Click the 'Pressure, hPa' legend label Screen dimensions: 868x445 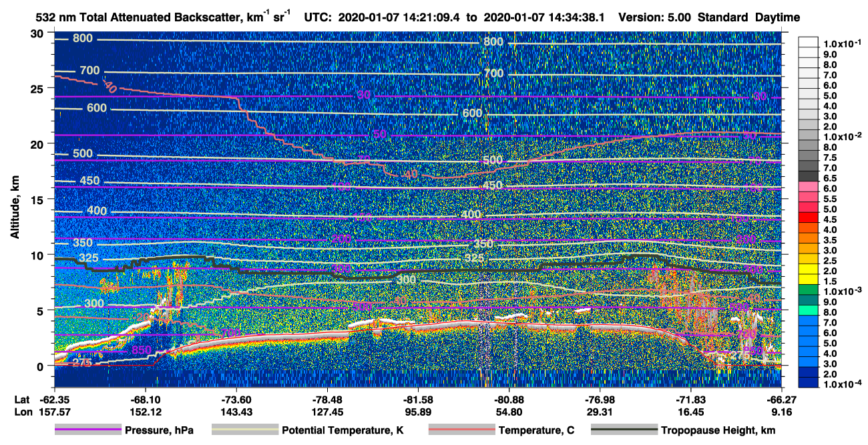pyautogui.click(x=159, y=430)
